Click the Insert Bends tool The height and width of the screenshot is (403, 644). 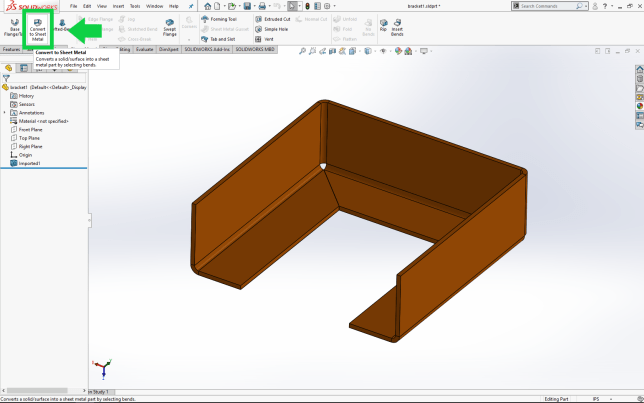[397, 28]
